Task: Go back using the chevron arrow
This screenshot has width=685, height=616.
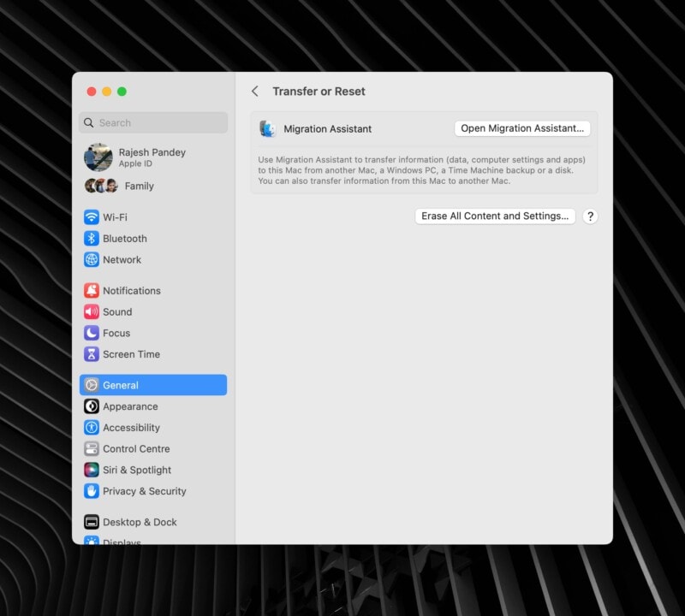Action: point(255,91)
